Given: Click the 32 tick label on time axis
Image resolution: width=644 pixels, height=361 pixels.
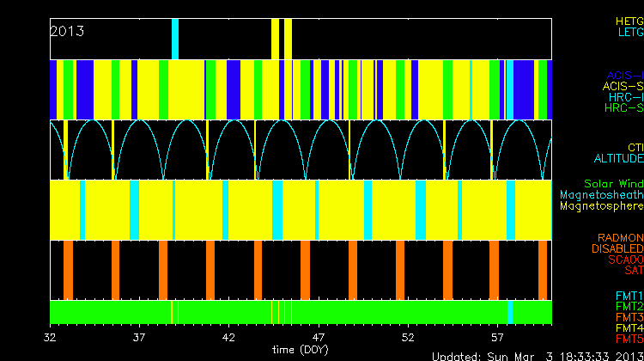Looking at the screenshot, I should [52, 338].
